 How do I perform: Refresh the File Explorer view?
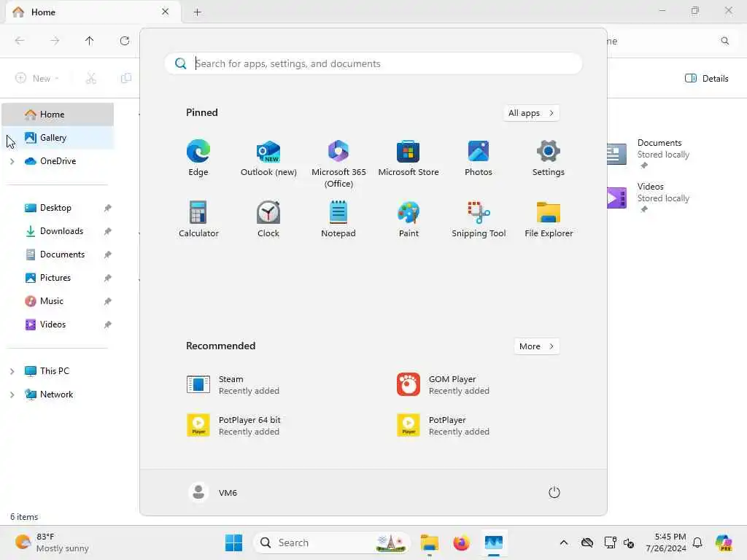point(125,41)
